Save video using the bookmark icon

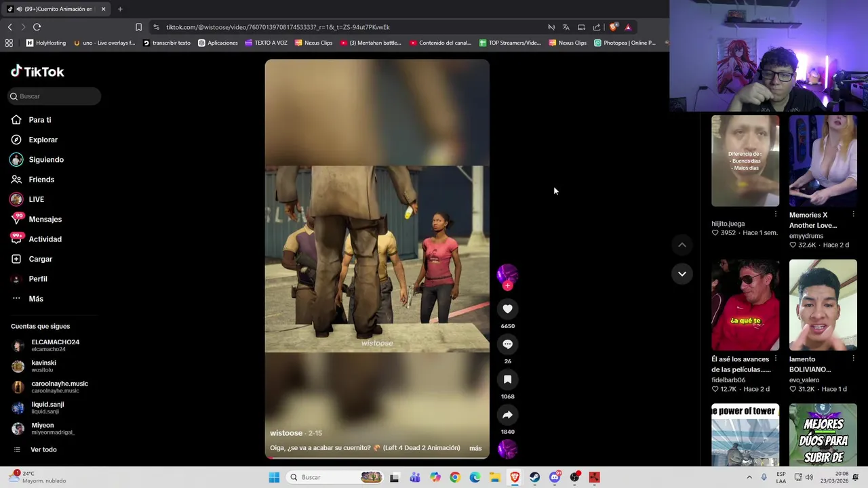507,380
